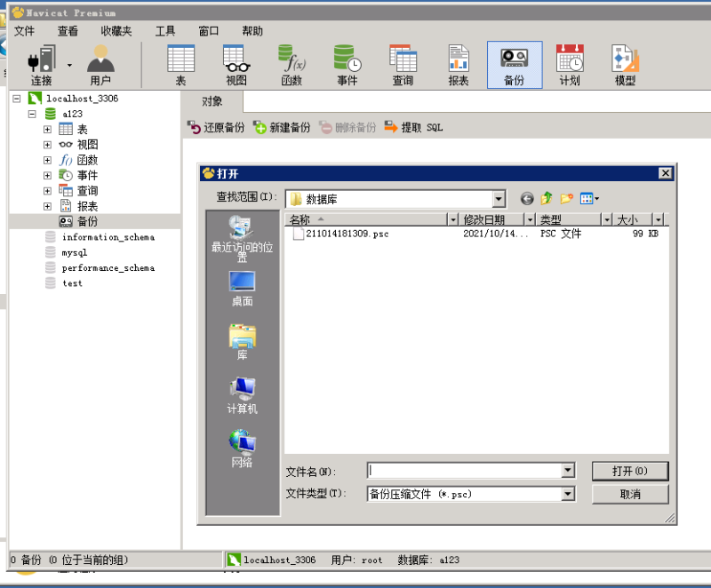Click the 取消 cancel button
Image resolution: width=711 pixels, height=588 pixels.
(x=630, y=494)
